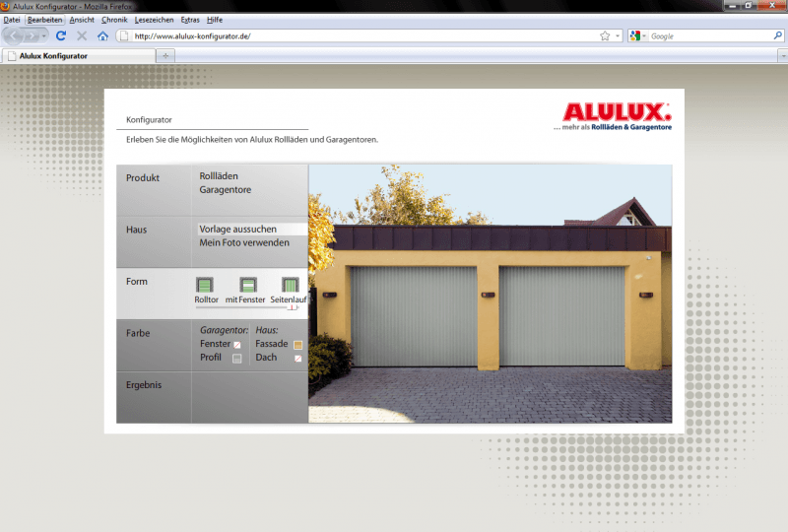Screen dimensions: 788x532
Task: Select the Seitenlauf door form icon
Action: [290, 285]
